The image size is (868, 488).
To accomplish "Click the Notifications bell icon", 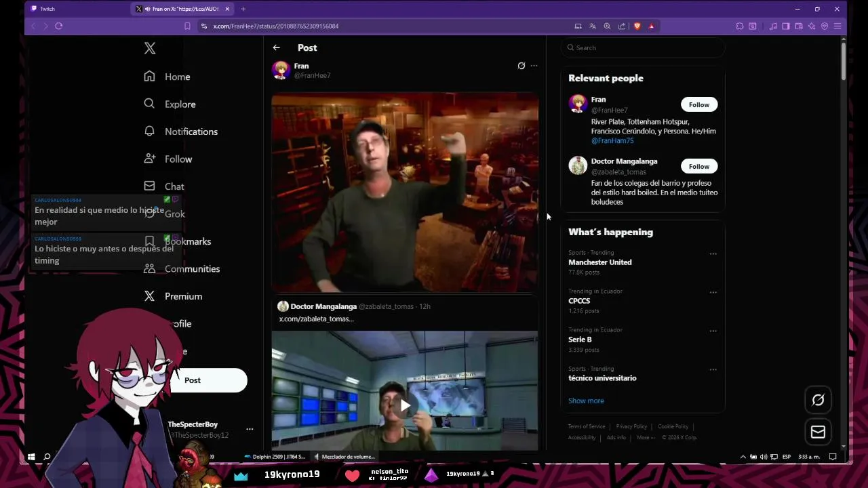I will point(150,131).
